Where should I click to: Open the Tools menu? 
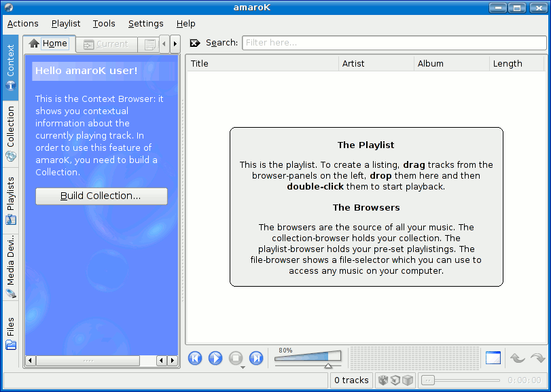pyautogui.click(x=104, y=24)
